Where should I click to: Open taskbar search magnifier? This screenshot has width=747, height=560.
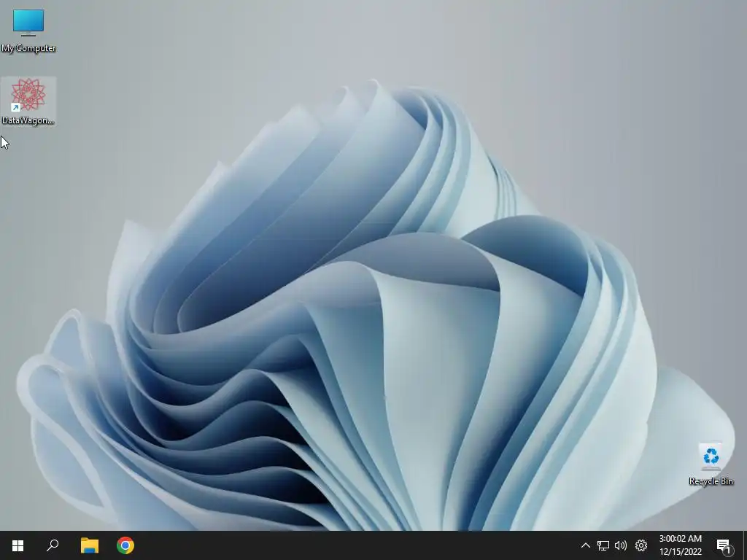tap(53, 545)
